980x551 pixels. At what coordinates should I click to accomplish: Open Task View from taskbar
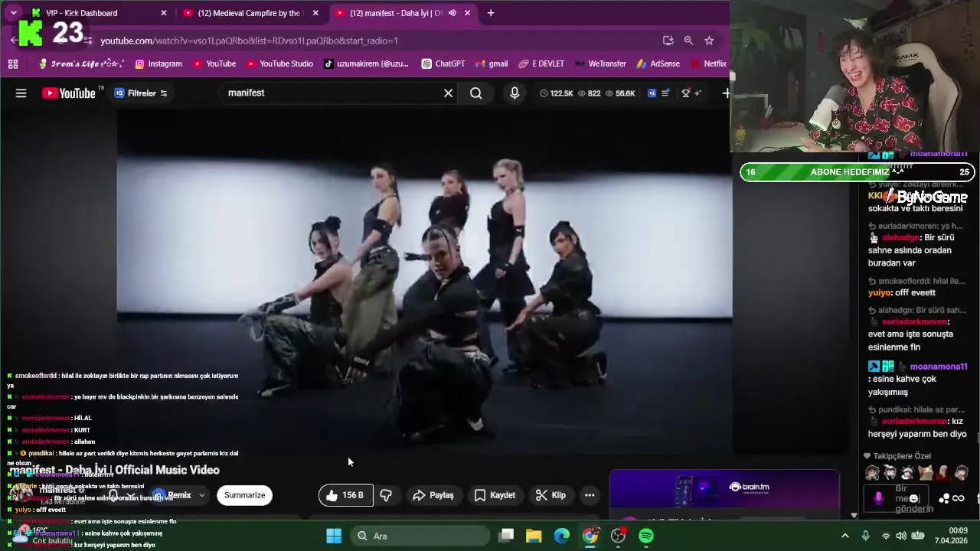(x=506, y=536)
